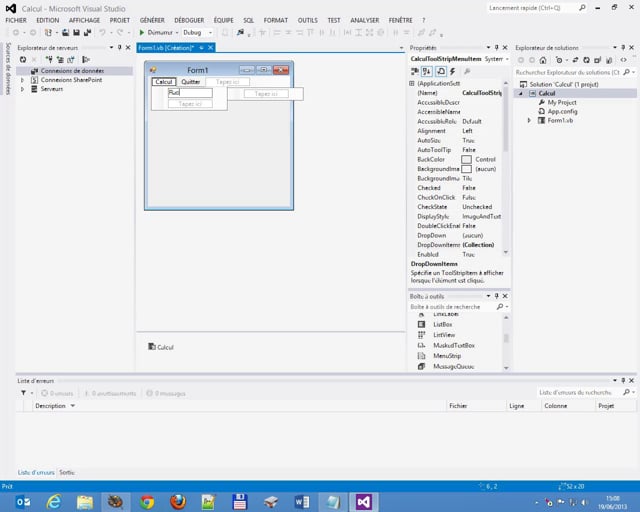Click the Open file toolbar icon
The height and width of the screenshot is (512, 640).
[x=65, y=32]
